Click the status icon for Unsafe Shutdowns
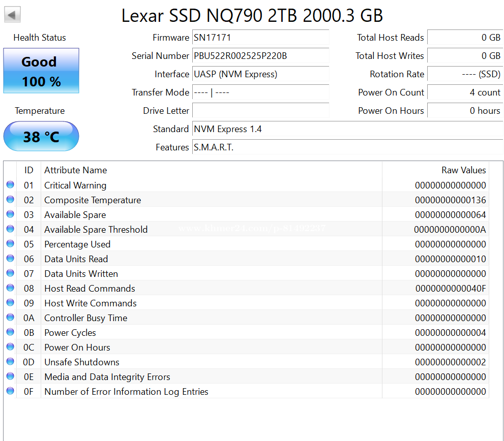This screenshot has width=504, height=441. [x=10, y=362]
